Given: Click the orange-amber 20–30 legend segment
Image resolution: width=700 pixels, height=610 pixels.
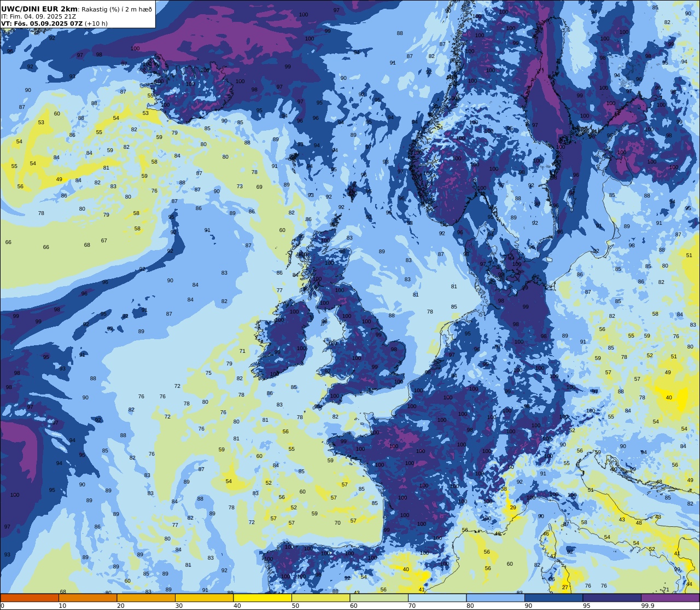Looking at the screenshot, I should click(146, 598).
